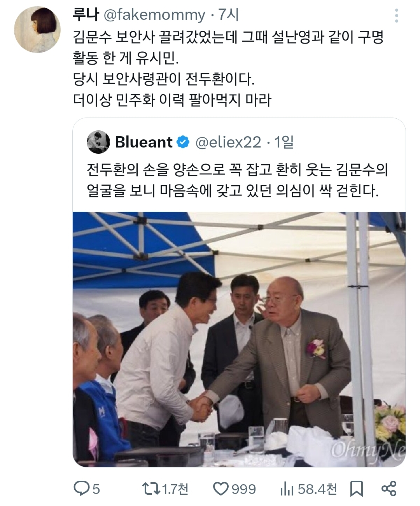Viewport: 420px width, 506px height.
Task: Tap Blueant's blue verified badge
Action: coord(183,142)
